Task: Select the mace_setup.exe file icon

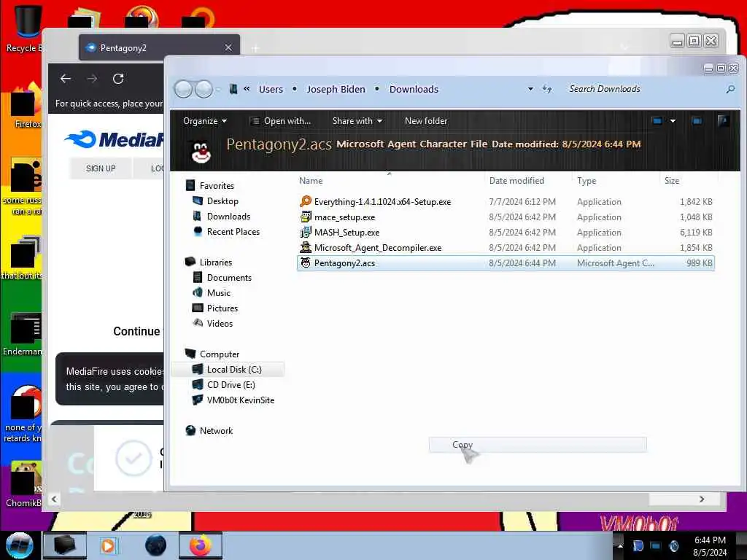Action: tap(306, 217)
